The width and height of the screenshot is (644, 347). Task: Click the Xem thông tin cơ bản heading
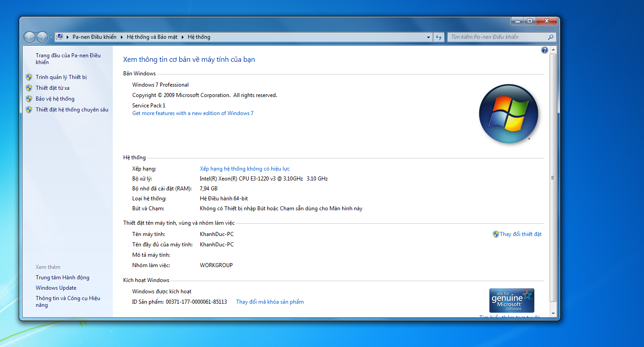tap(189, 60)
